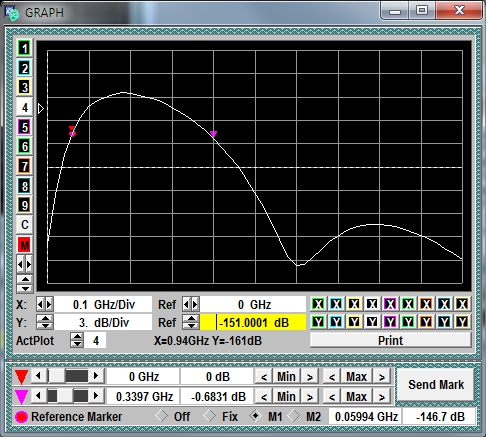Toggle the orange X axis button
486x437 pixels.
(x=426, y=304)
